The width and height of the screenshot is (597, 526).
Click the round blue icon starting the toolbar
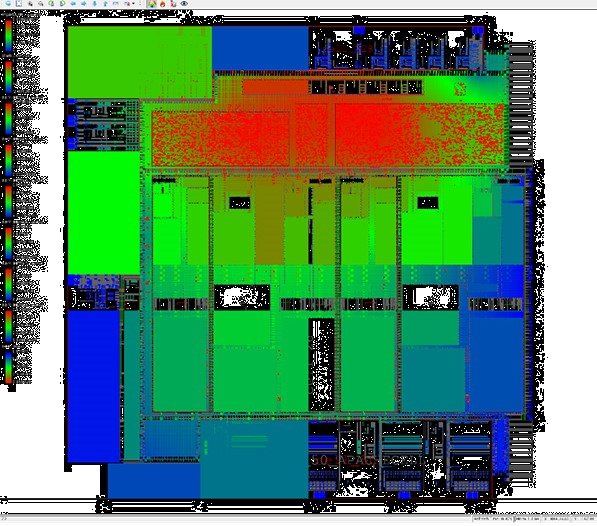8,3
